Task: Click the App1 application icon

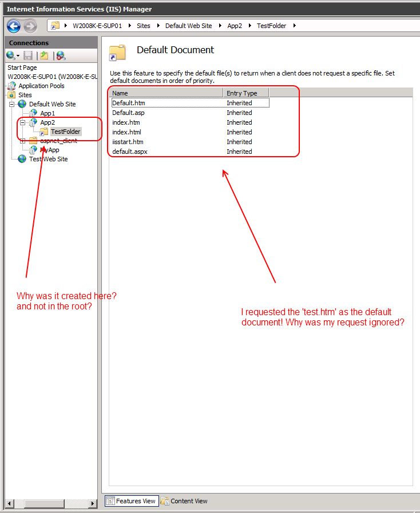Action: (x=33, y=113)
